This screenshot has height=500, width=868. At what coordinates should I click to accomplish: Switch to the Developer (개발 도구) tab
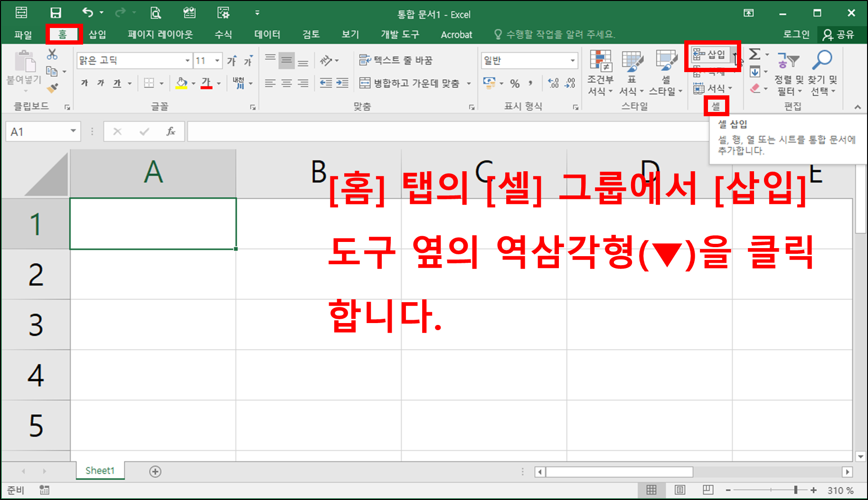(x=400, y=34)
